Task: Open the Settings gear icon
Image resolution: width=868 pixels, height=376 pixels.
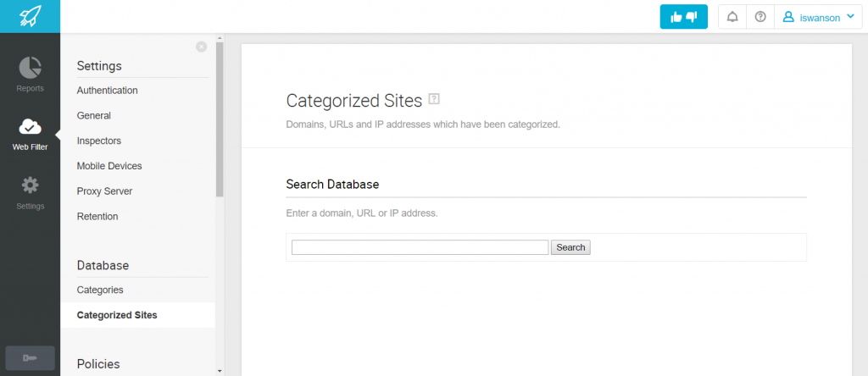Action: (x=30, y=185)
